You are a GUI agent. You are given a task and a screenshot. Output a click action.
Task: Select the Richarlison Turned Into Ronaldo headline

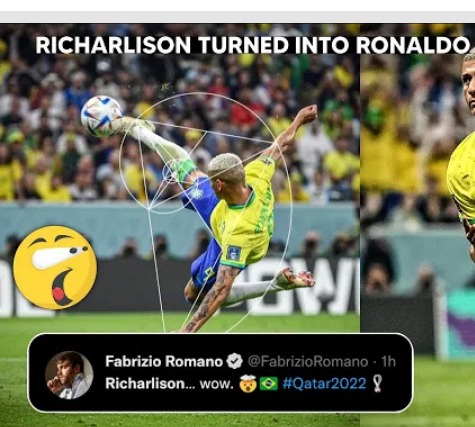coord(252,45)
